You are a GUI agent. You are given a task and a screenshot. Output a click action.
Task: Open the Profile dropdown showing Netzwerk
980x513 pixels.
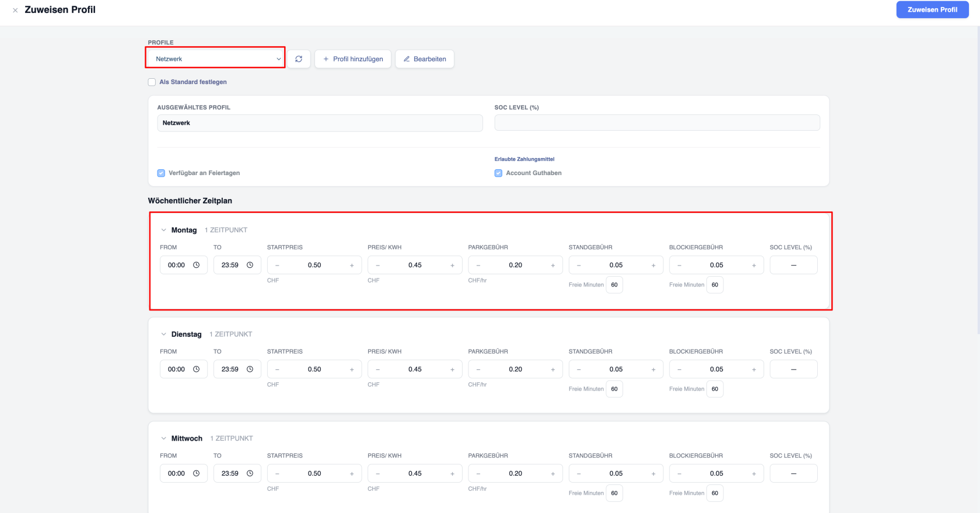point(215,59)
